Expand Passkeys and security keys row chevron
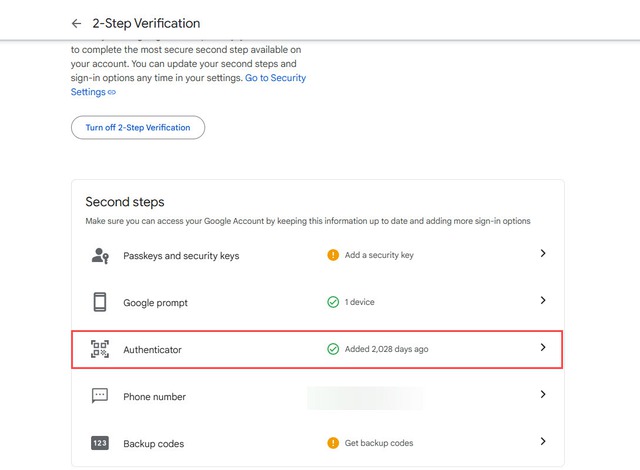The image size is (640, 470). 543,253
